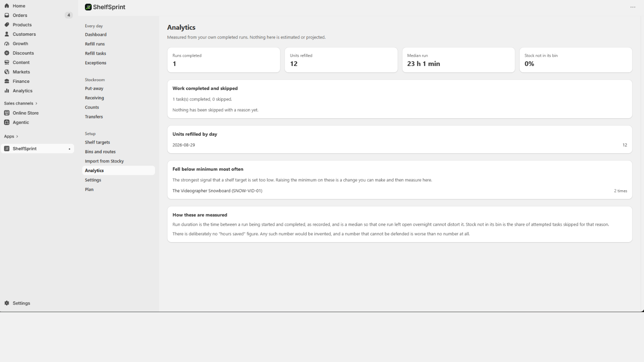Select the ShelfSprint app in sidebar

click(37, 149)
